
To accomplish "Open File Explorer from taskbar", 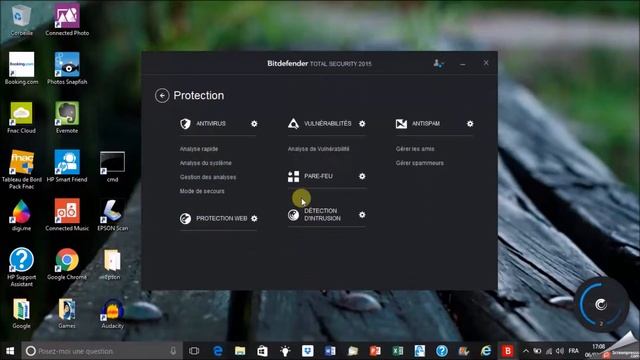I will pyautogui.click(x=240, y=351).
